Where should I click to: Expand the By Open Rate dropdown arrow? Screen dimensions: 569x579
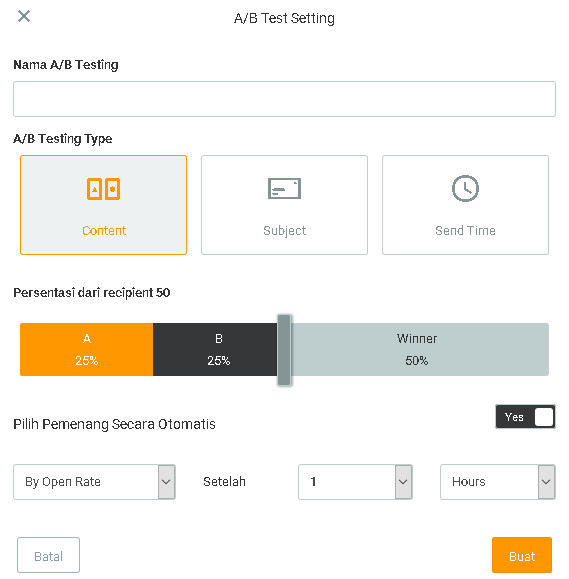(x=166, y=482)
